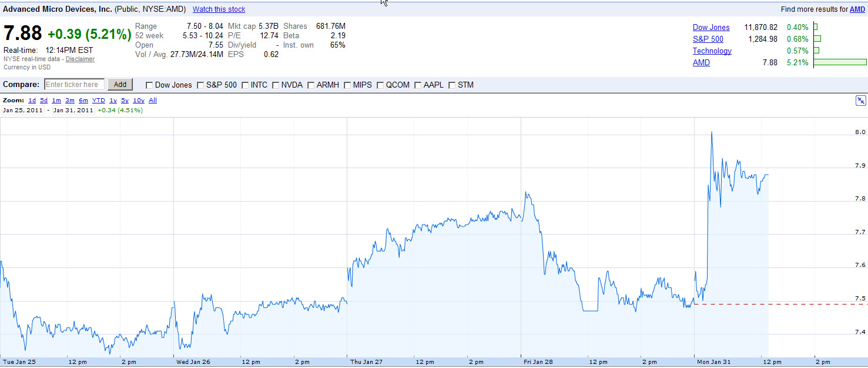The height and width of the screenshot is (368, 868).
Task: Switch chart zoom to 1m
Action: point(56,101)
